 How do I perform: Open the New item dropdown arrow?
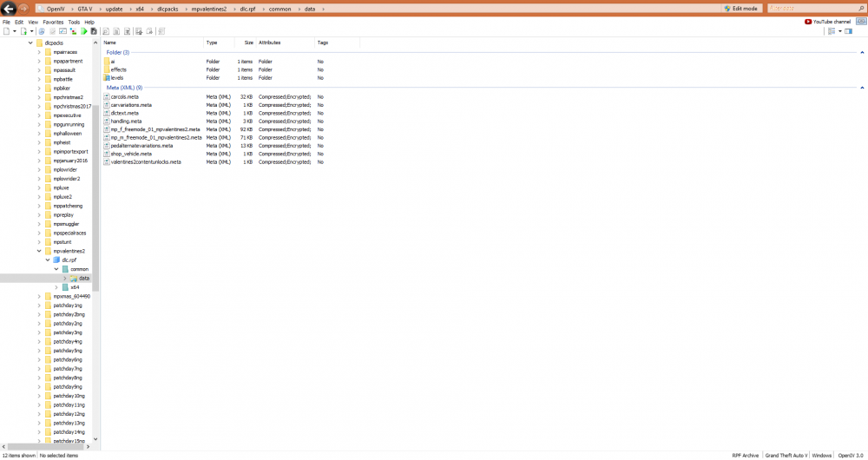[x=15, y=31]
